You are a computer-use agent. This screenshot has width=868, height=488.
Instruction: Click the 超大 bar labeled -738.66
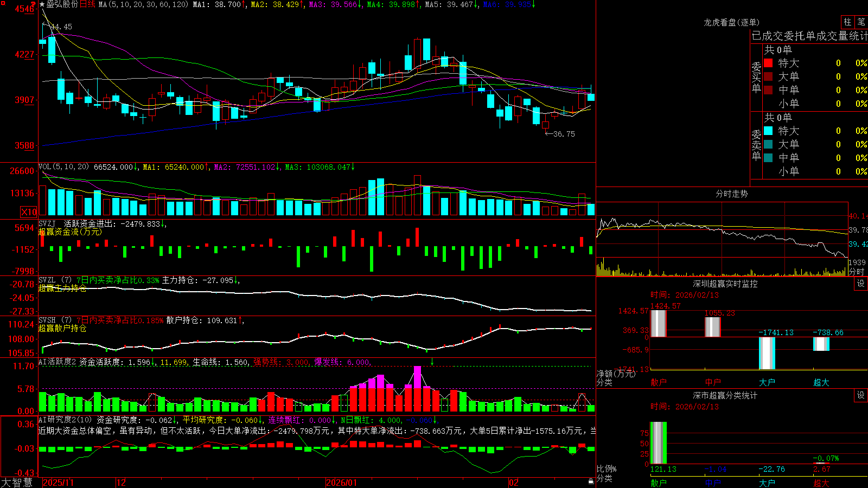coord(821,344)
